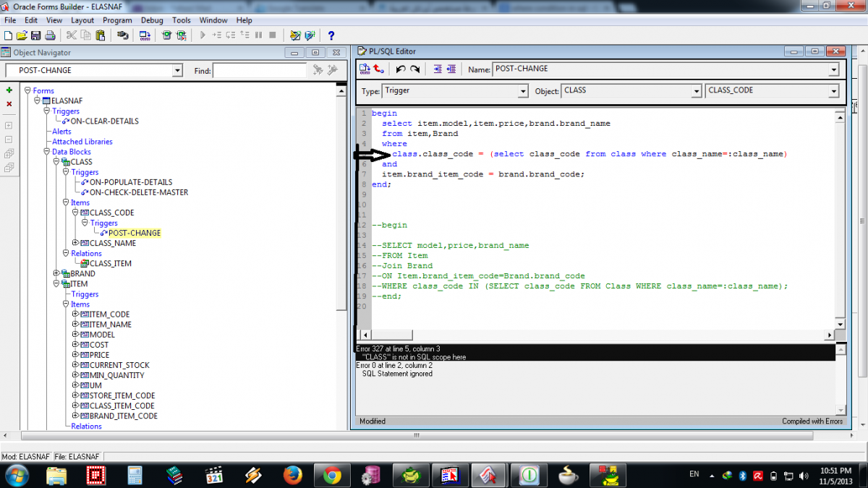Click the Revert icon in PL/SQL Editor
The image size is (868, 488).
[x=379, y=69]
